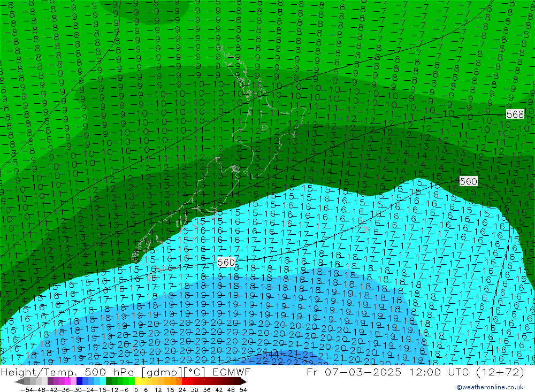Click the '500 hPa' level text
Screen dimensions: 535x392
pos(109,372)
